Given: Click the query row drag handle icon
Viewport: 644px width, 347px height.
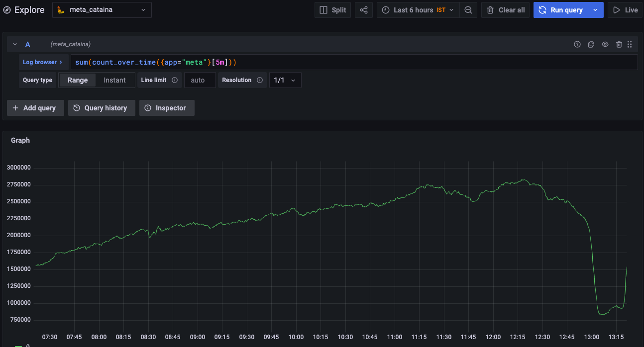Looking at the screenshot, I should pos(630,44).
